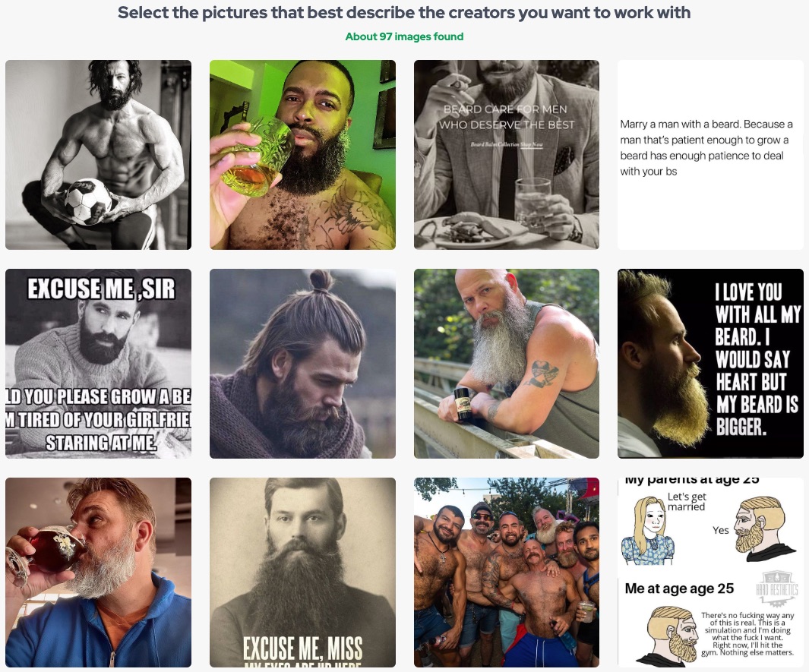Viewport: 809px width, 672px height.
Task: Click the arm tattoo on the gray-bearded man
Action: pos(539,373)
